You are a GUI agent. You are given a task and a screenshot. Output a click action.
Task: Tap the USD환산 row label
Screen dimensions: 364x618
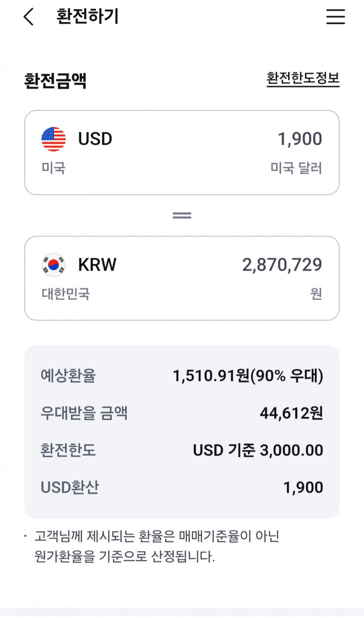[x=70, y=488]
